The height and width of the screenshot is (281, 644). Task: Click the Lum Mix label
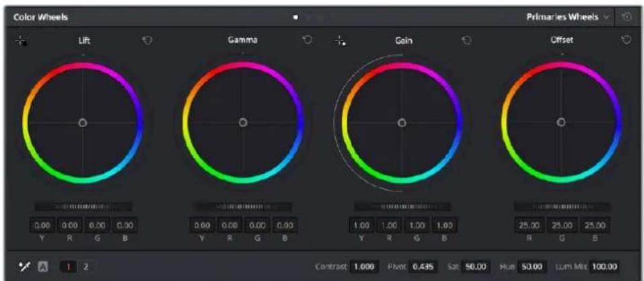pos(572,267)
